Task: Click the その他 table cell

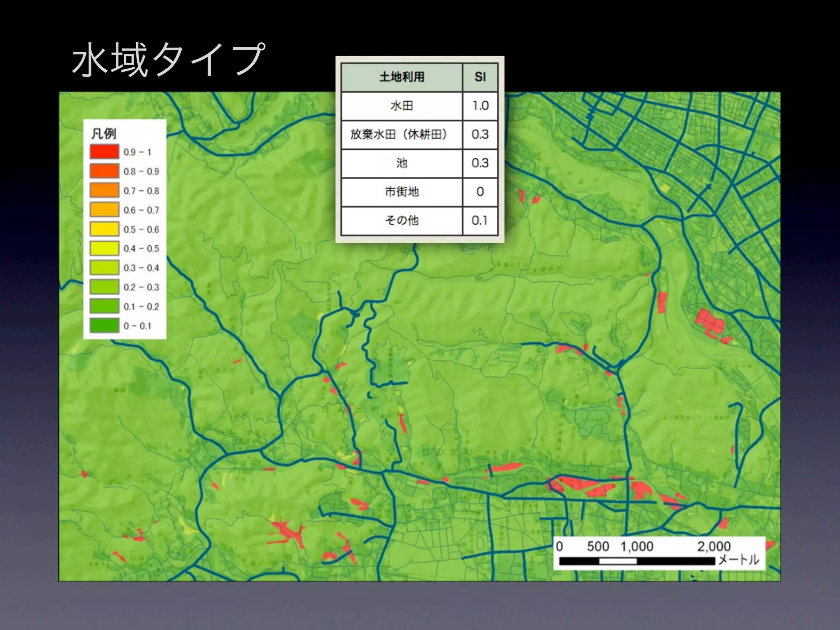Action: [x=402, y=221]
